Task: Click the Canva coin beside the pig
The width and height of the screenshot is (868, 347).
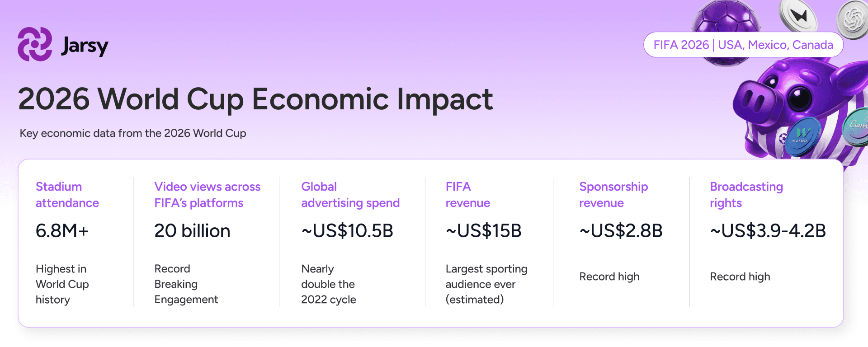Action: click(x=856, y=127)
